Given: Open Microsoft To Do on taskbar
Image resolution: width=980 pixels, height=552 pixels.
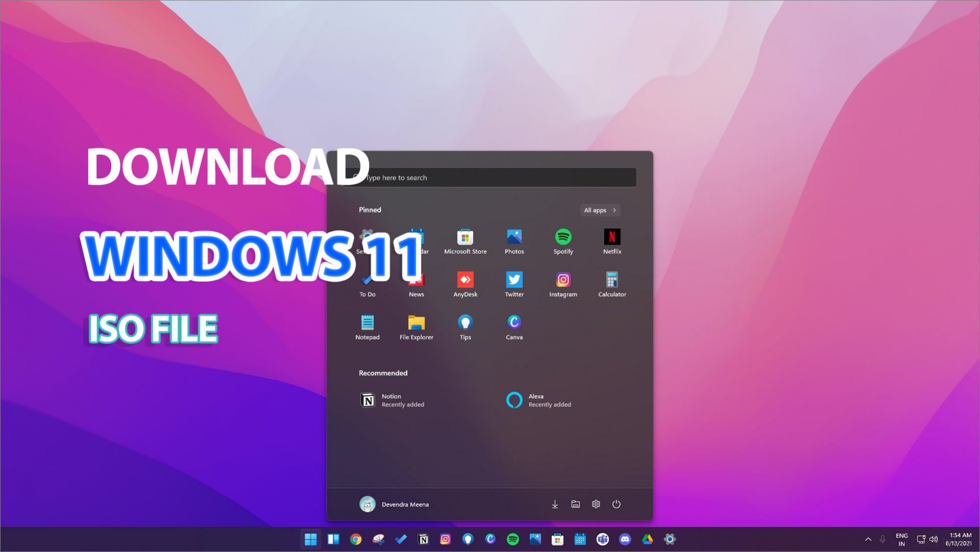Looking at the screenshot, I should (401, 539).
